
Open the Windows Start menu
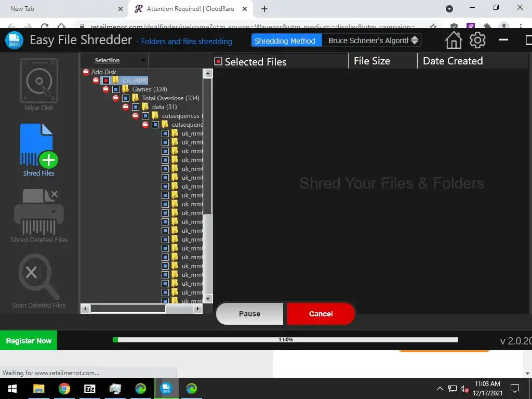(x=12, y=389)
